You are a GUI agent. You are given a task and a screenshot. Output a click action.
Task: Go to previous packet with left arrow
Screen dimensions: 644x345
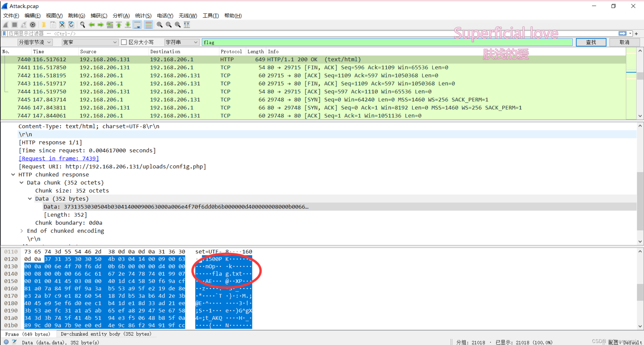pos(92,25)
